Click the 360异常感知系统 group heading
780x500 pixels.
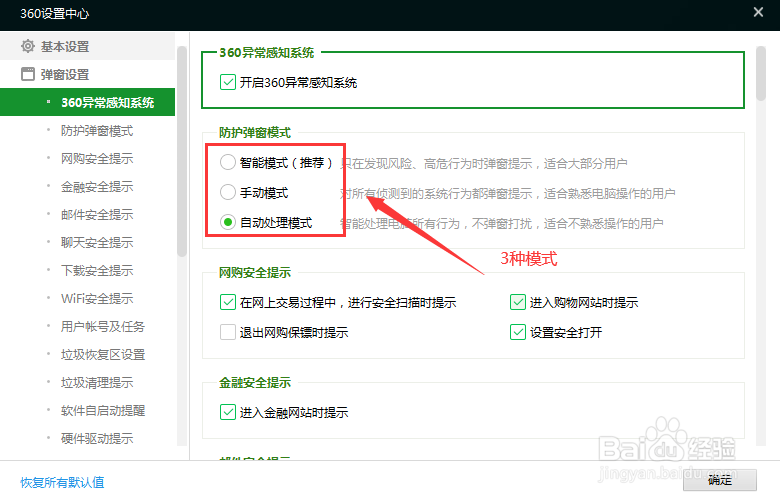click(267, 52)
